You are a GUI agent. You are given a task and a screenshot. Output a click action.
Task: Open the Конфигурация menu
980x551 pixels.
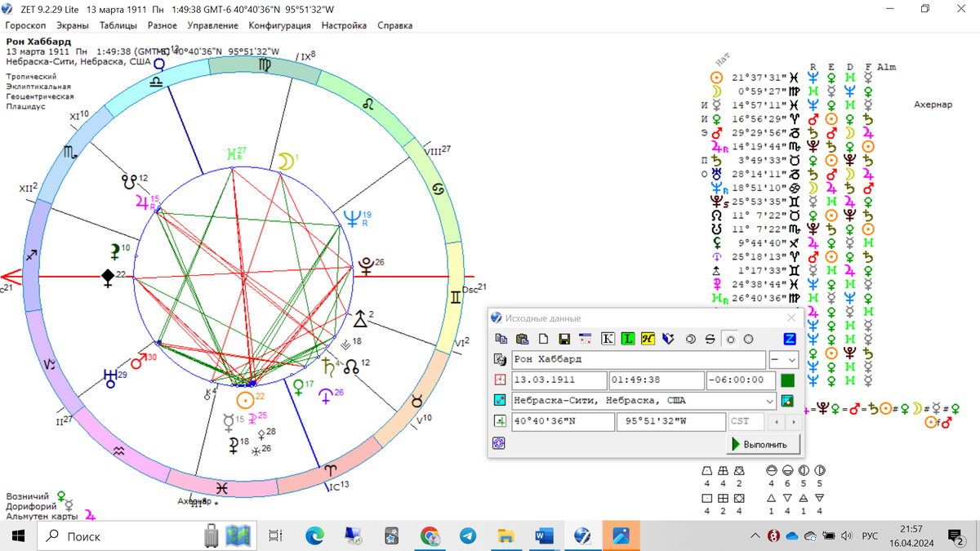coord(279,25)
